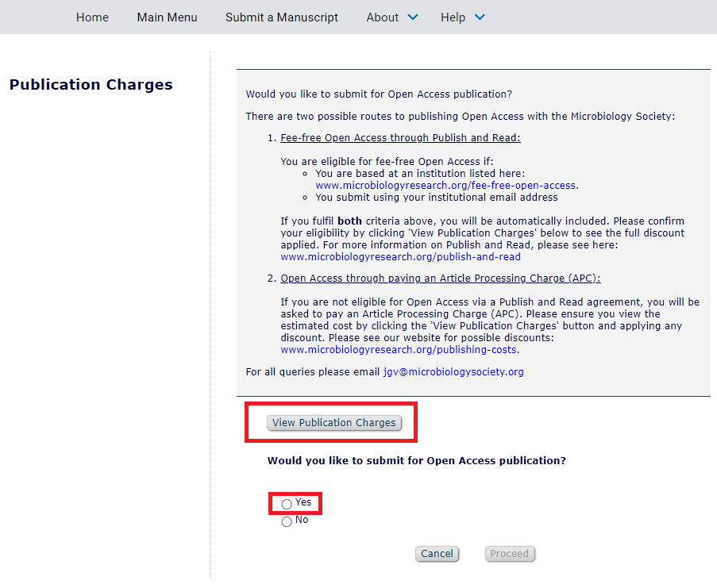Click the Fee-free Open Access underlined heading

point(400,137)
